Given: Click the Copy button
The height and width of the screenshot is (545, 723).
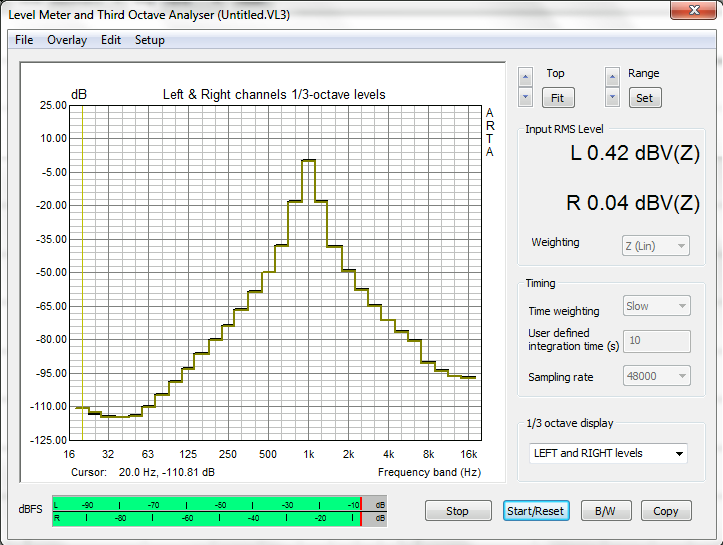Looking at the screenshot, I should tap(666, 511).
